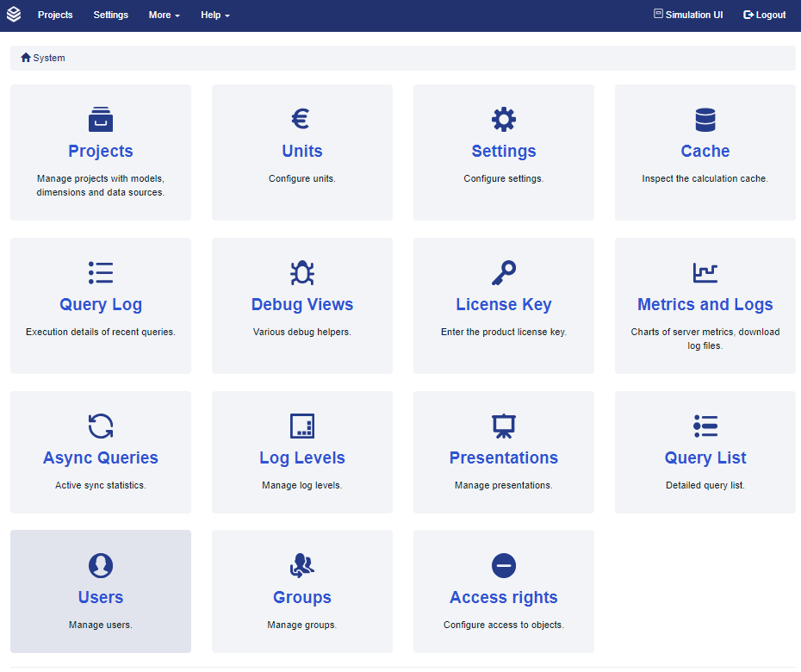Open the More menu dropdown
Image resolution: width=801 pixels, height=672 pixels.
pyautogui.click(x=164, y=15)
